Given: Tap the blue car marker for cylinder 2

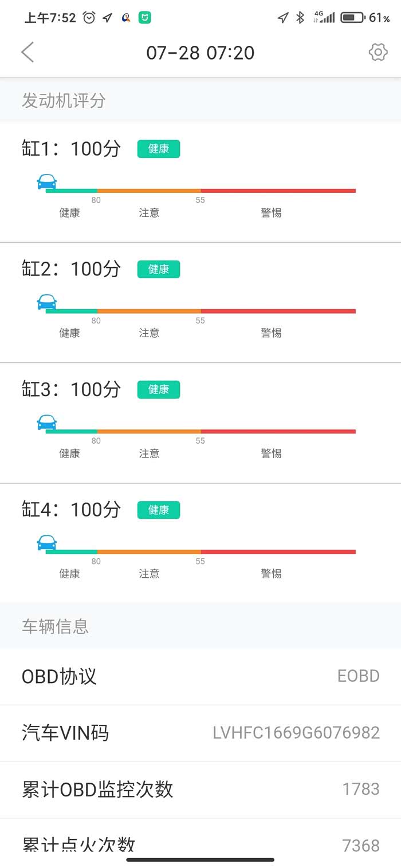Looking at the screenshot, I should coord(47,302).
